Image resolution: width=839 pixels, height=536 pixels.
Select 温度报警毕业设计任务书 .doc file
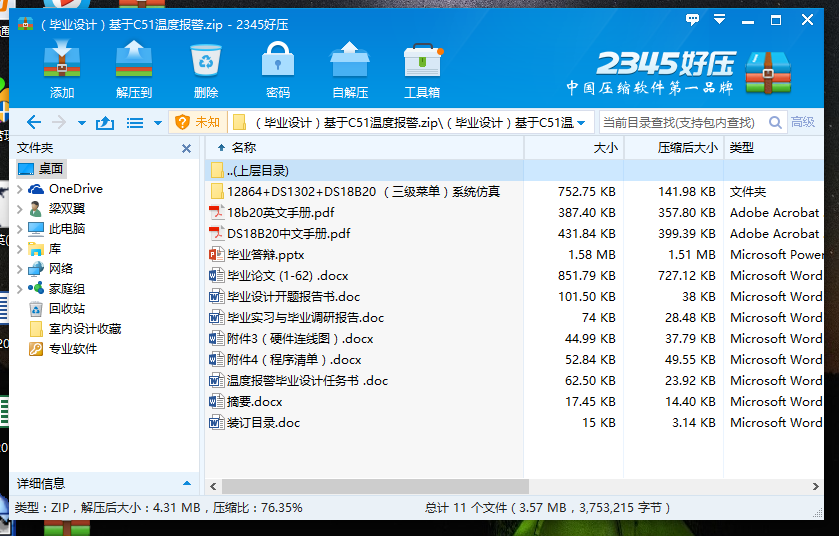(514, 380)
